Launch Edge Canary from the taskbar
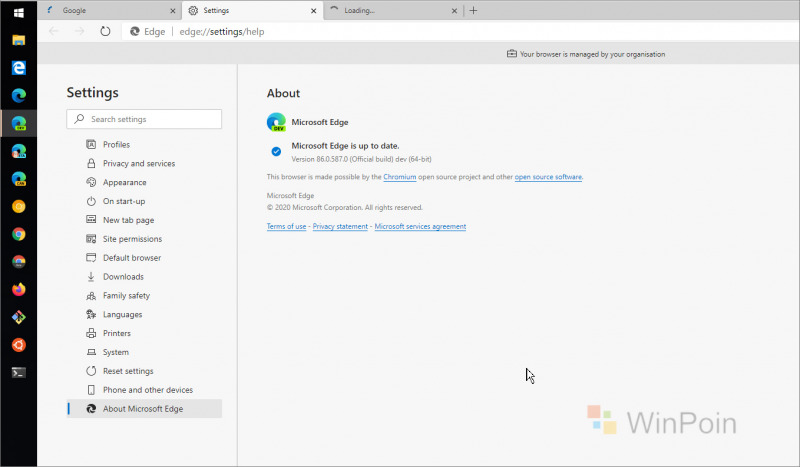800x467 pixels. 19,179
